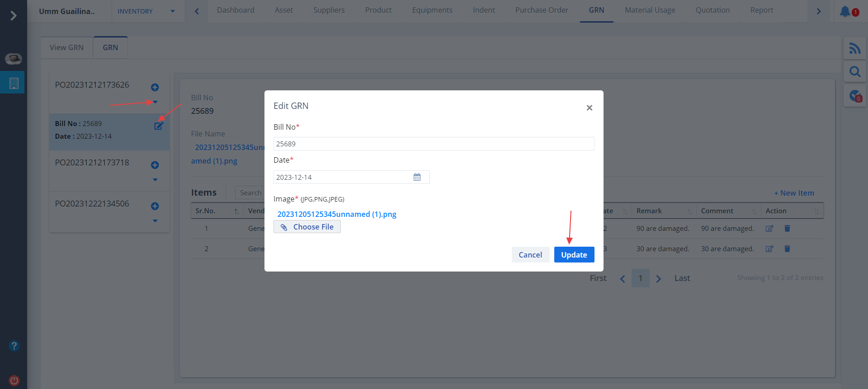868x389 pixels.
Task: Click the plus icon for PO20231212173626
Action: (155, 87)
